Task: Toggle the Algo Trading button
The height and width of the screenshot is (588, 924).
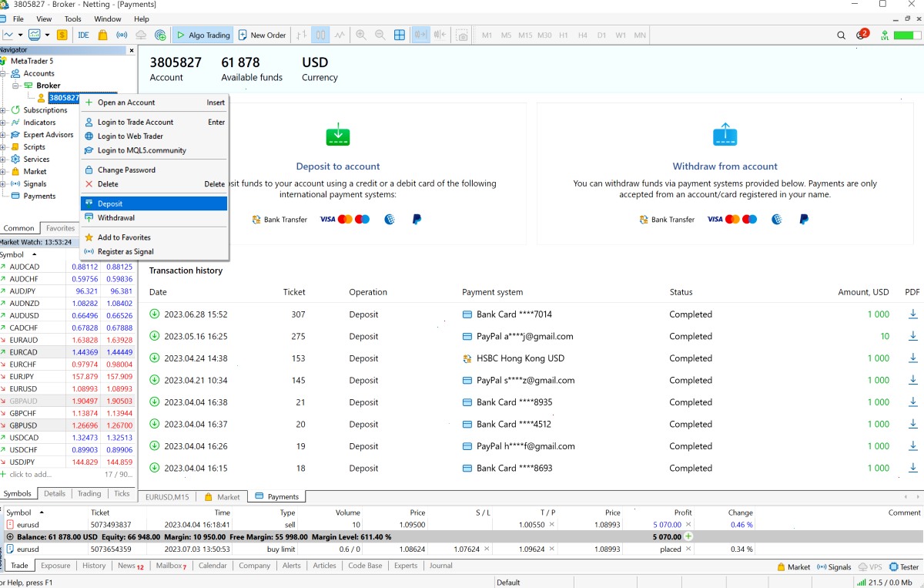Action: pyautogui.click(x=203, y=35)
